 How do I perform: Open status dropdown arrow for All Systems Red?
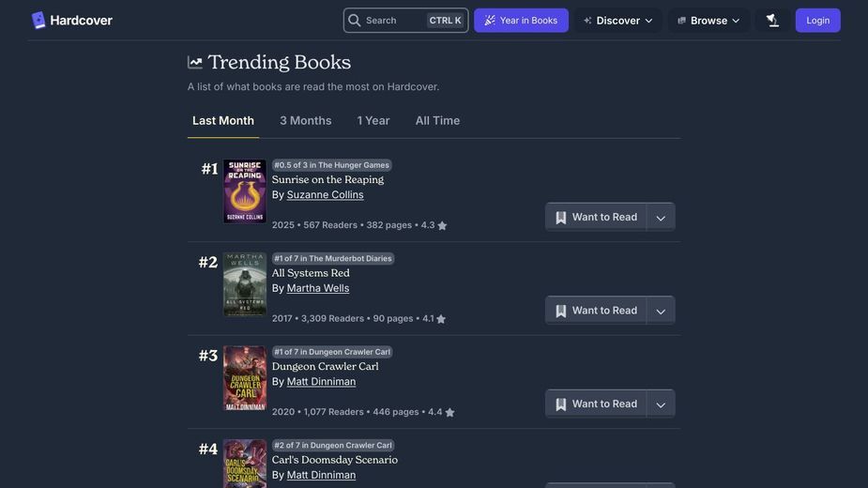(x=661, y=311)
